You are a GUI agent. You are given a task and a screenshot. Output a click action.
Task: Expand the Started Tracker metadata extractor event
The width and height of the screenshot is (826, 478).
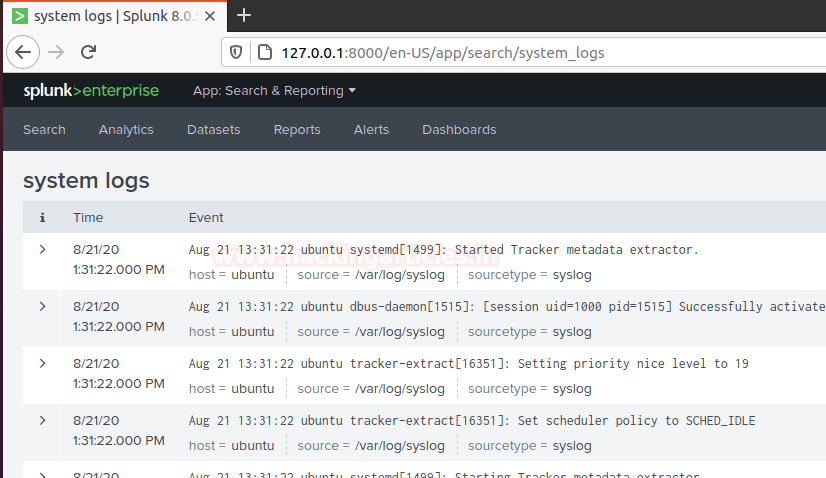[42, 249]
